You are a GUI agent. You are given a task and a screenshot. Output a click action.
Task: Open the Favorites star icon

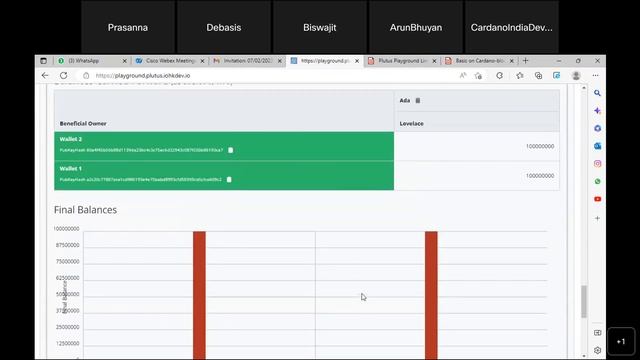[x=520, y=76]
